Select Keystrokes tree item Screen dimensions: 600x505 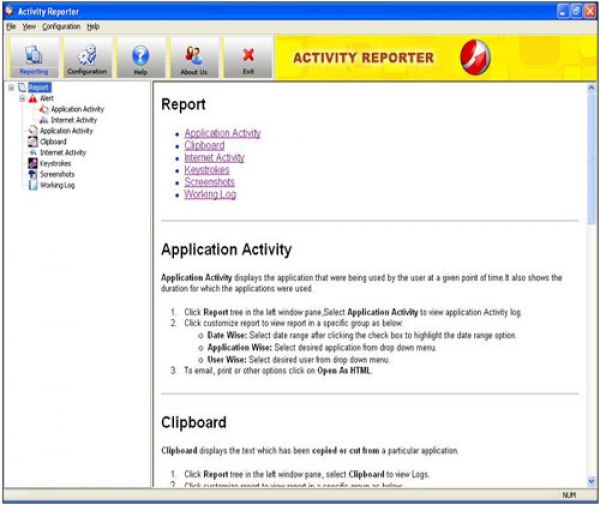coord(55,163)
